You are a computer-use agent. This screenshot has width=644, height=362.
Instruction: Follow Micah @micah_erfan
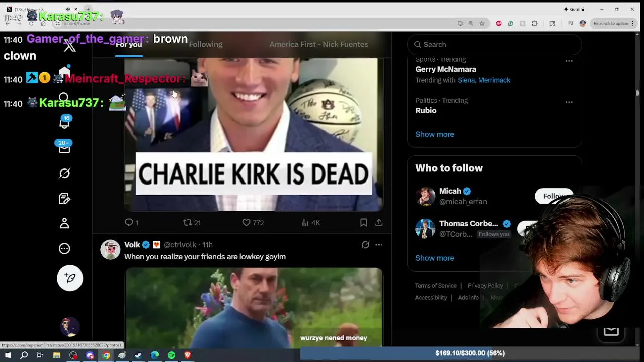click(x=554, y=196)
